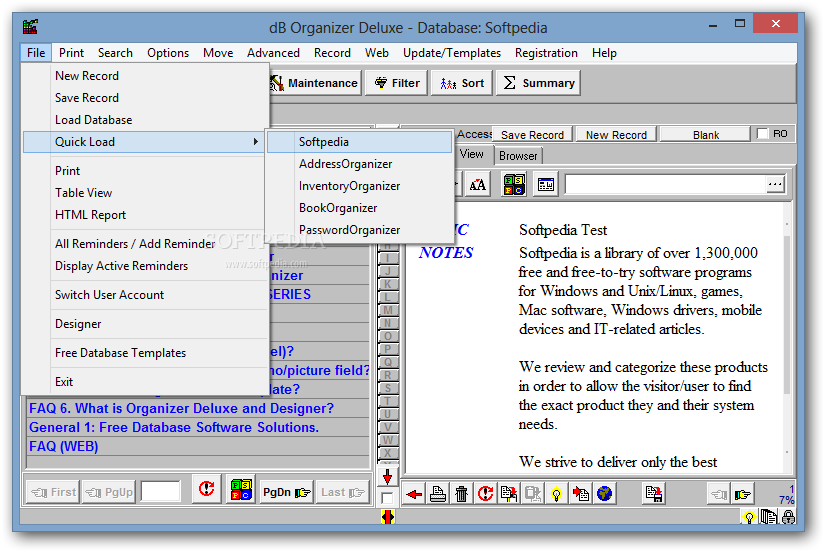Click the red down arrow below the alphabet index
Image resolution: width=825 pixels, height=552 pixels.
388,477
